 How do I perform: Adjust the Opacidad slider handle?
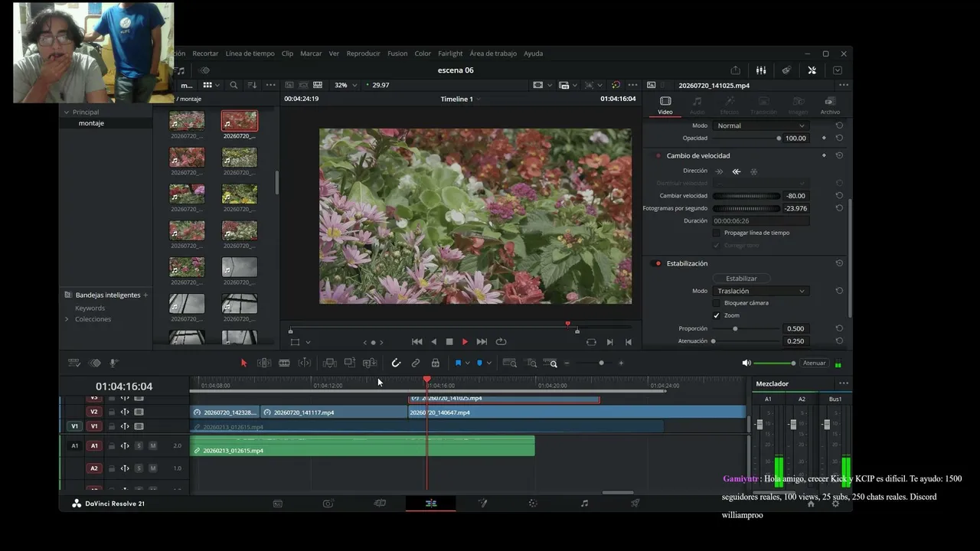[779, 139]
